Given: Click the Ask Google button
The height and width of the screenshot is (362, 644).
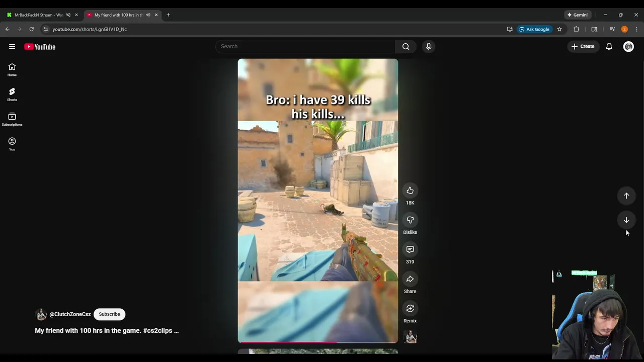Looking at the screenshot, I should click(534, 29).
